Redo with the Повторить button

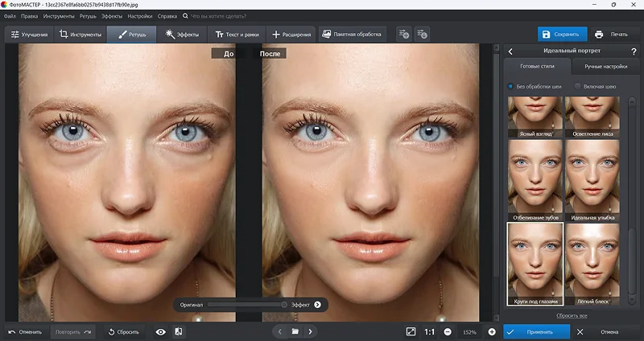point(73,332)
